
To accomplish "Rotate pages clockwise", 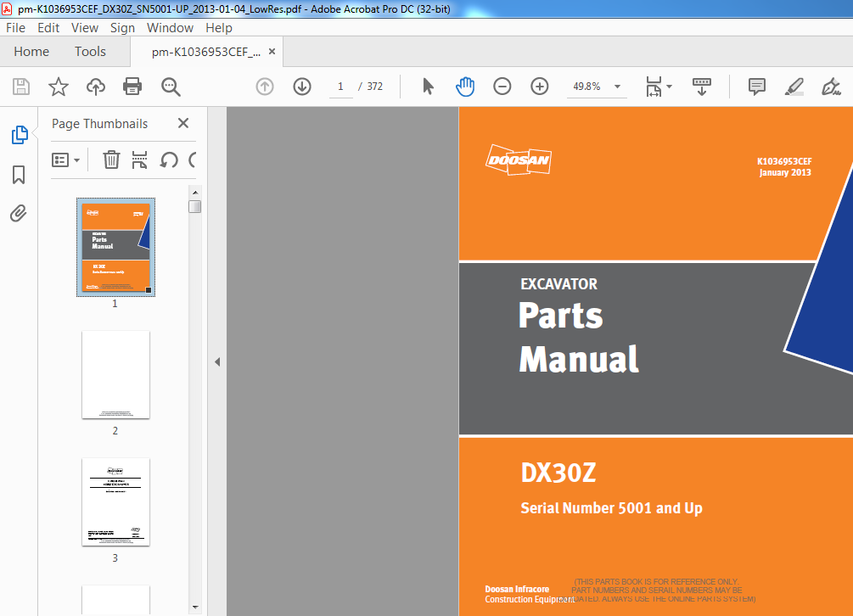I will tap(193, 160).
